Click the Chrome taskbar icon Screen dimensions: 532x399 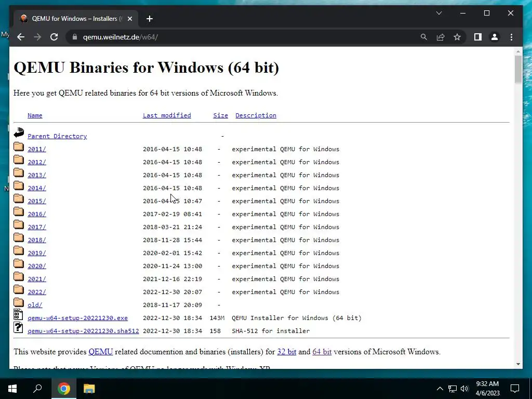[x=64, y=389]
